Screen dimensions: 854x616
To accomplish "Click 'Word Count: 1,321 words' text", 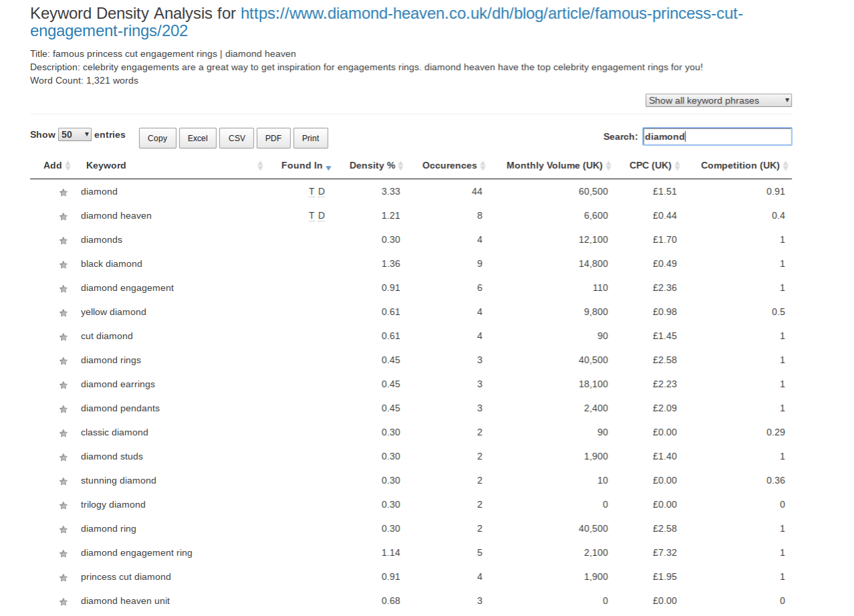I will pyautogui.click(x=84, y=80).
